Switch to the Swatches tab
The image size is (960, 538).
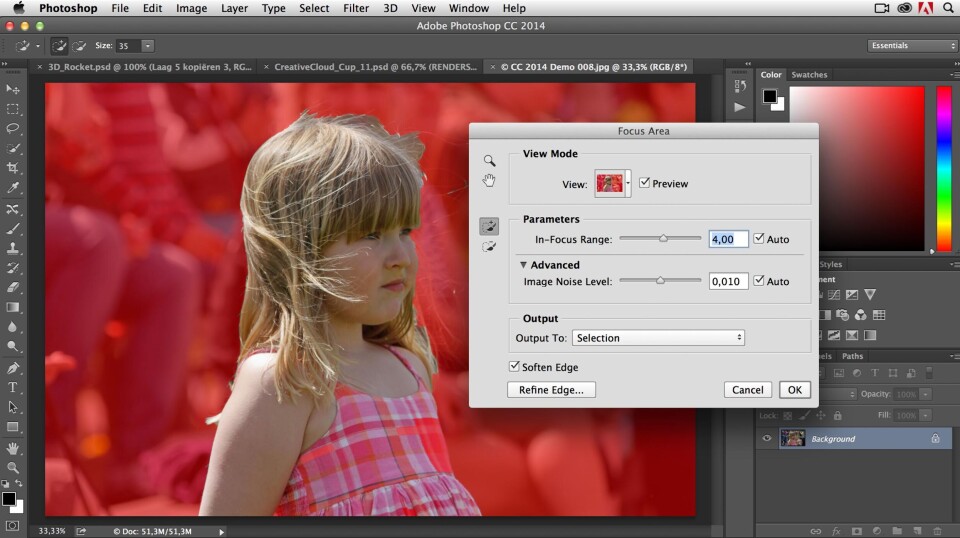click(809, 75)
